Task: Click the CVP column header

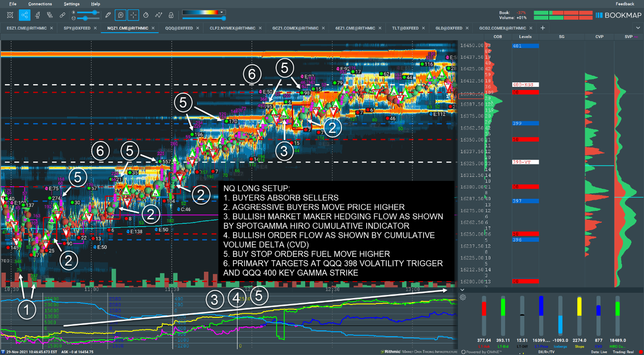Action: pos(599,37)
